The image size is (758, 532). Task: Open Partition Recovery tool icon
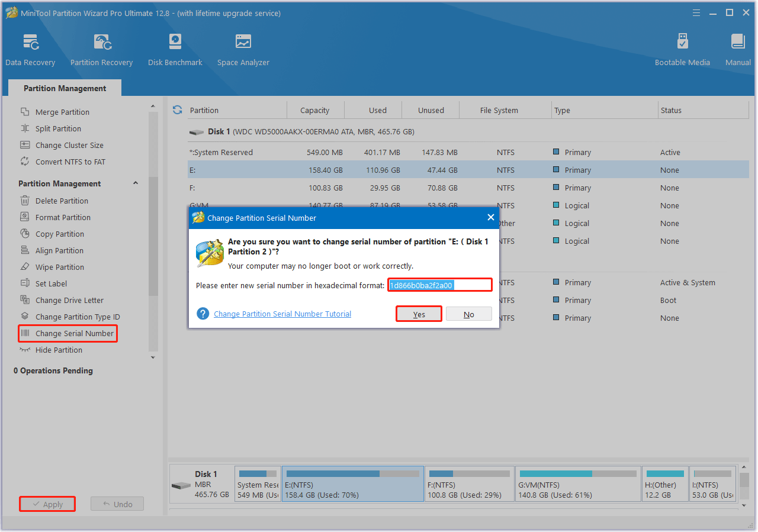coord(102,42)
